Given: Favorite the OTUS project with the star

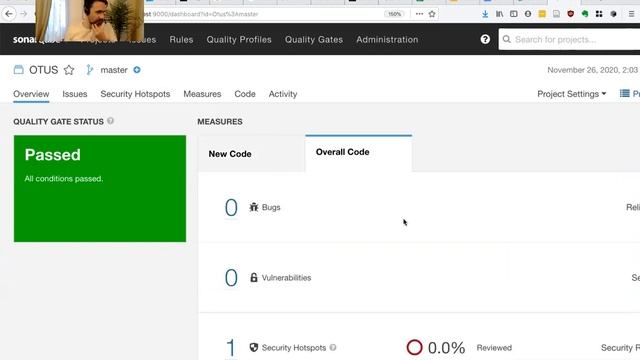Looking at the screenshot, I should 69,70.
